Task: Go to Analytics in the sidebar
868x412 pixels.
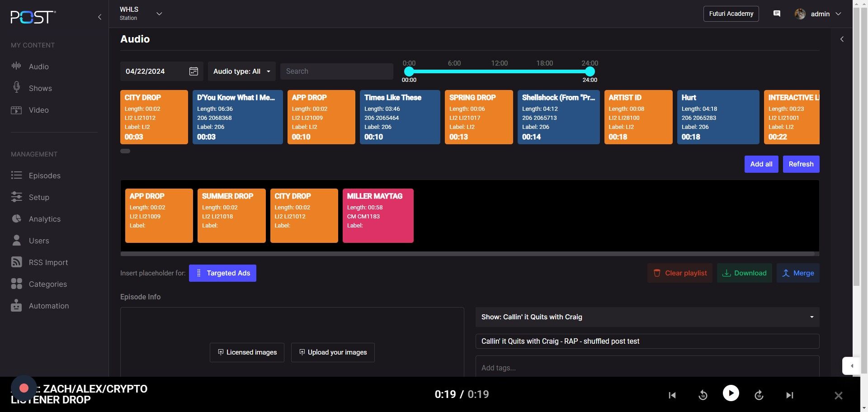Action: [44, 219]
